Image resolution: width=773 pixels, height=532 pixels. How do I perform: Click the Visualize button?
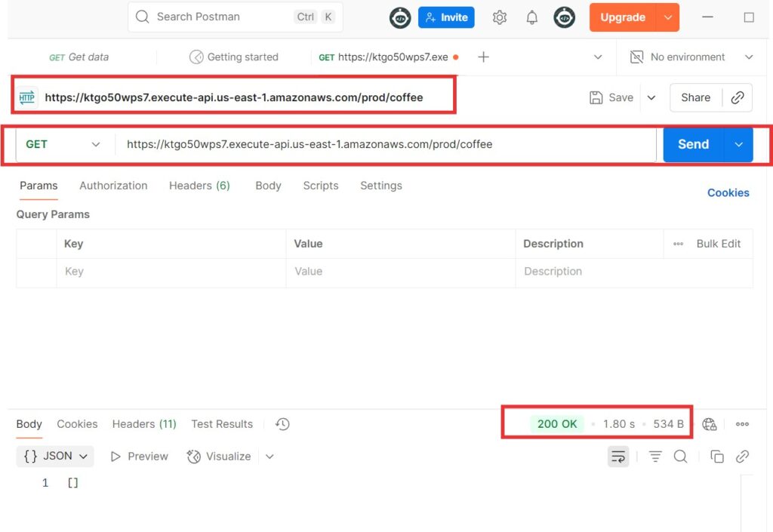219,457
